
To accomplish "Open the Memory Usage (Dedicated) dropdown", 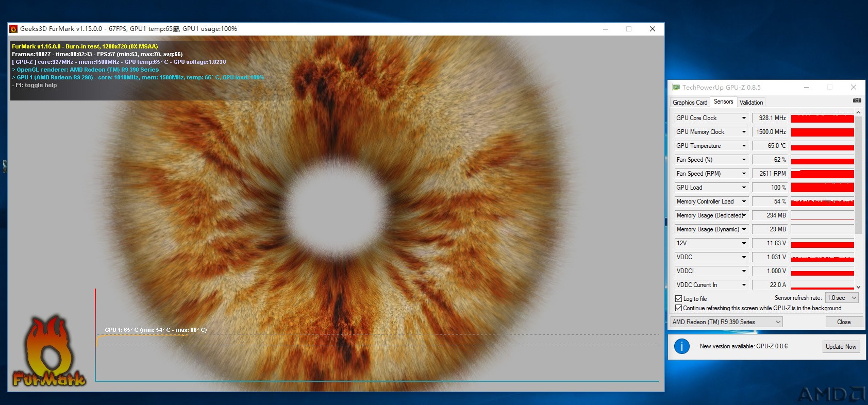I will pyautogui.click(x=744, y=215).
